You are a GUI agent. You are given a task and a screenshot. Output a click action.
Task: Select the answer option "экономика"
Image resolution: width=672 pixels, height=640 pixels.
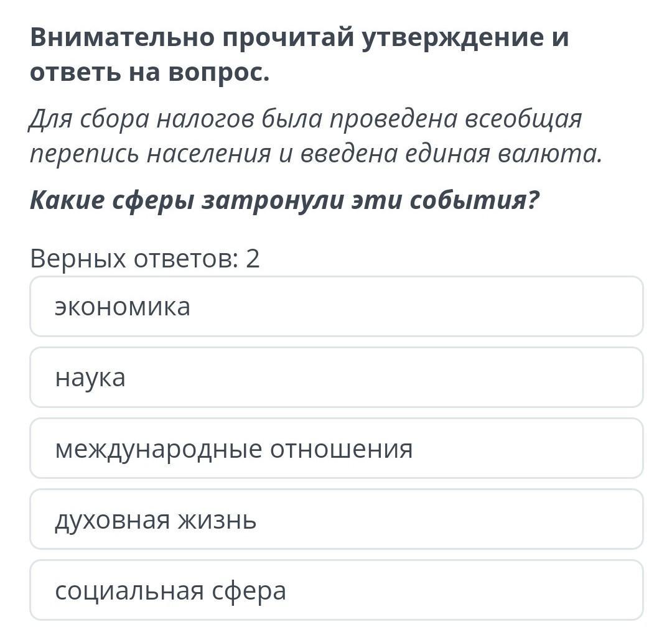pos(336,307)
